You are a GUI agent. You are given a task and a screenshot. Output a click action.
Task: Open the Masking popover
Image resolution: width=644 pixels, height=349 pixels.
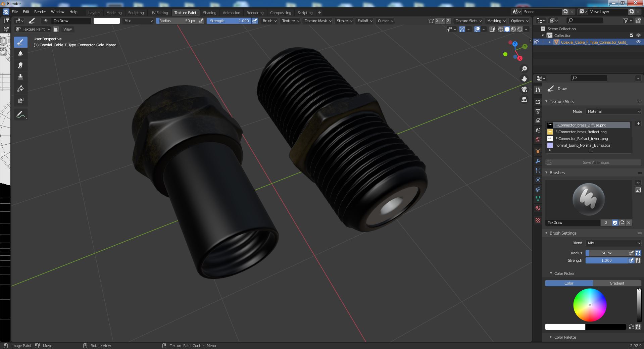[496, 21]
